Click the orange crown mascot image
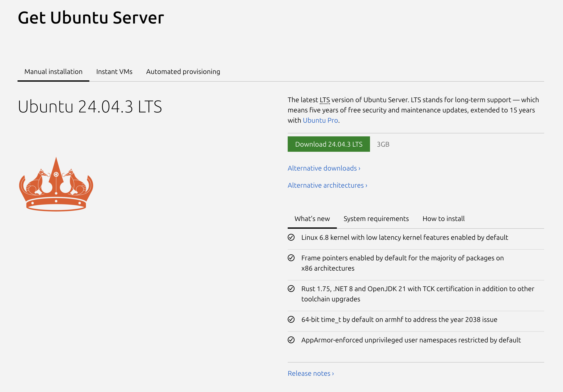The image size is (563, 392). [56, 185]
